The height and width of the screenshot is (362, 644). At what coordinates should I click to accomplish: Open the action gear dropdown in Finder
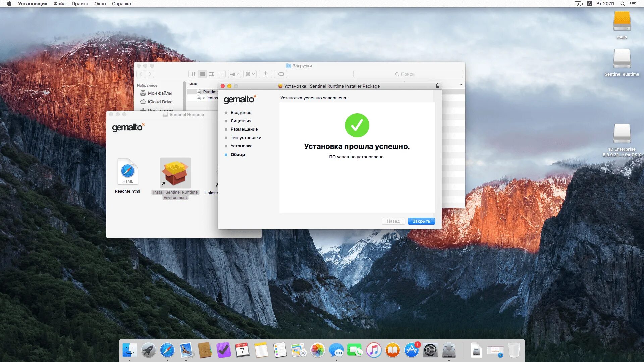click(250, 74)
